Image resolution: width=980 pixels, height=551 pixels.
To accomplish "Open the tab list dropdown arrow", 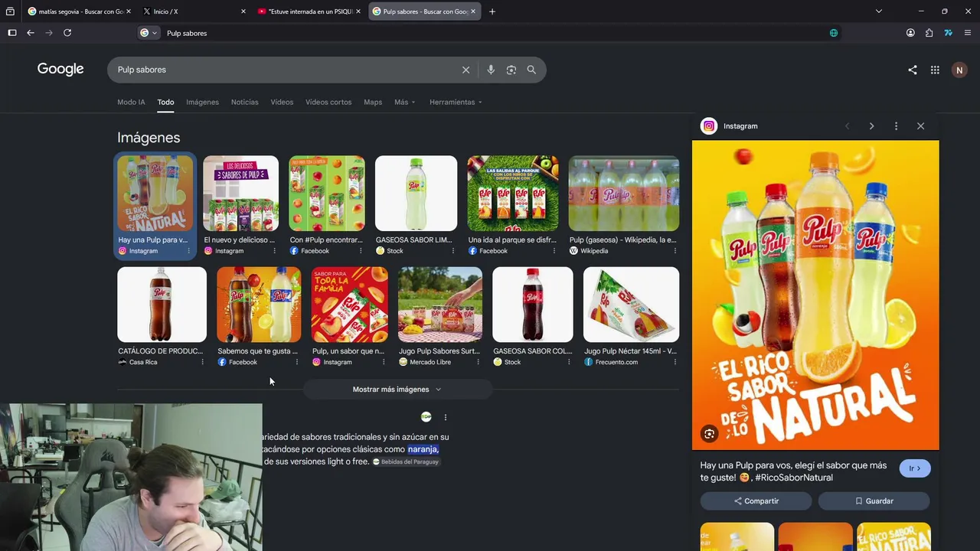I will pos(879,11).
